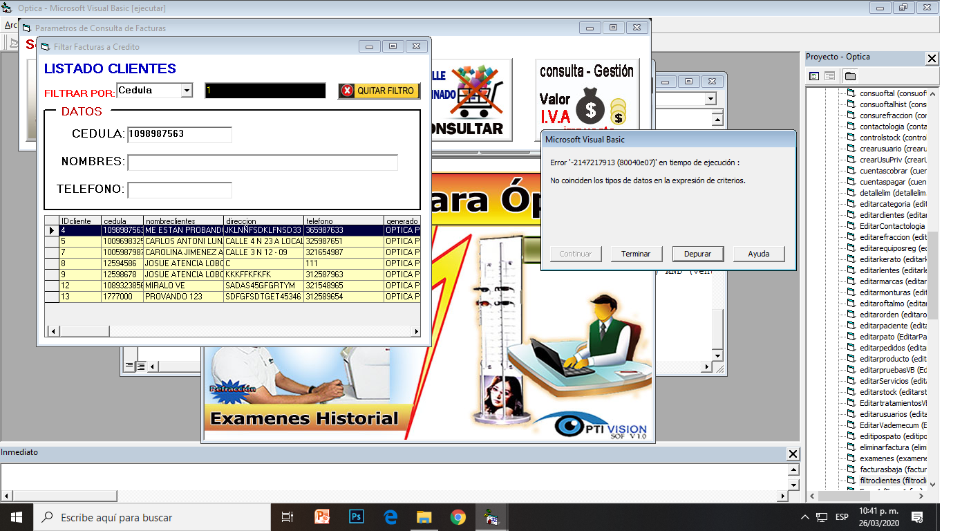Click the QUITAR FILTRO button
The width and height of the screenshot is (980, 531).
pos(379,91)
